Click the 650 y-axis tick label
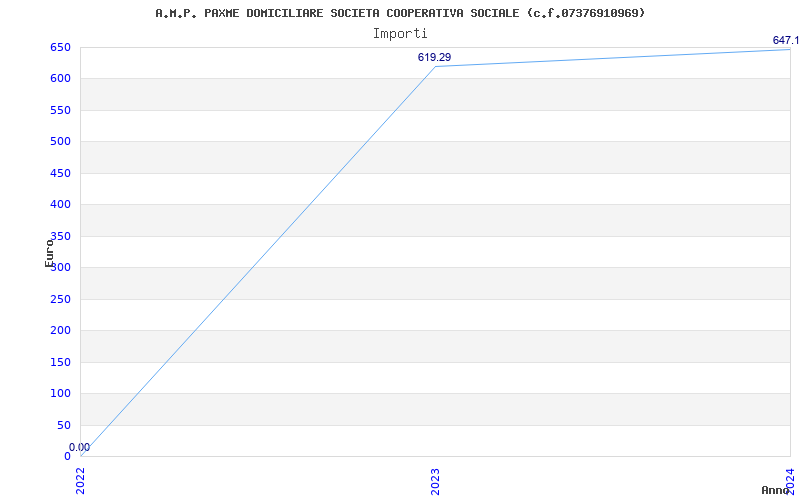The height and width of the screenshot is (500, 800). 60,47
